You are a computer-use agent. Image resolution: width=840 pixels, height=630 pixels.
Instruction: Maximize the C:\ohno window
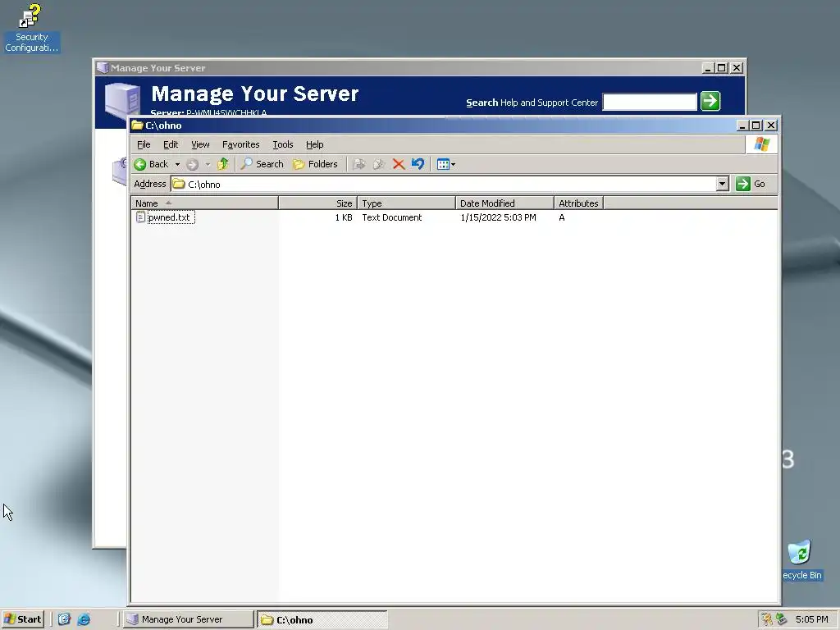coord(756,126)
